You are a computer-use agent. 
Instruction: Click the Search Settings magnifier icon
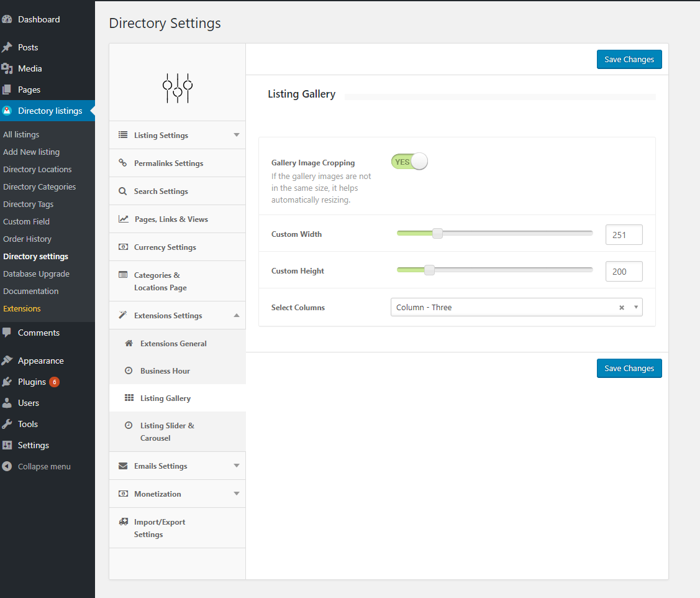[x=123, y=191]
